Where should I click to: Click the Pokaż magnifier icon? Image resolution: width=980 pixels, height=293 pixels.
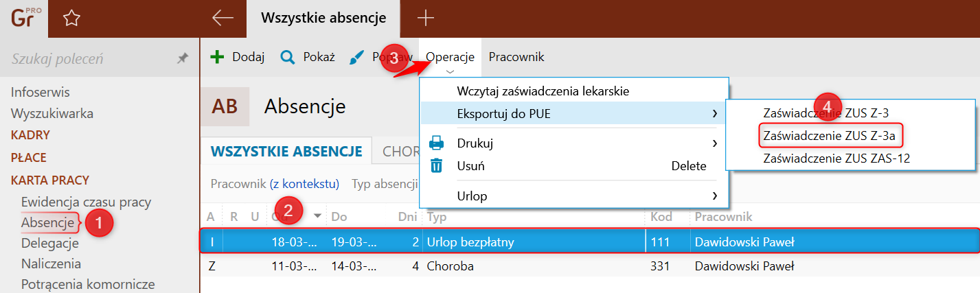coord(288,57)
